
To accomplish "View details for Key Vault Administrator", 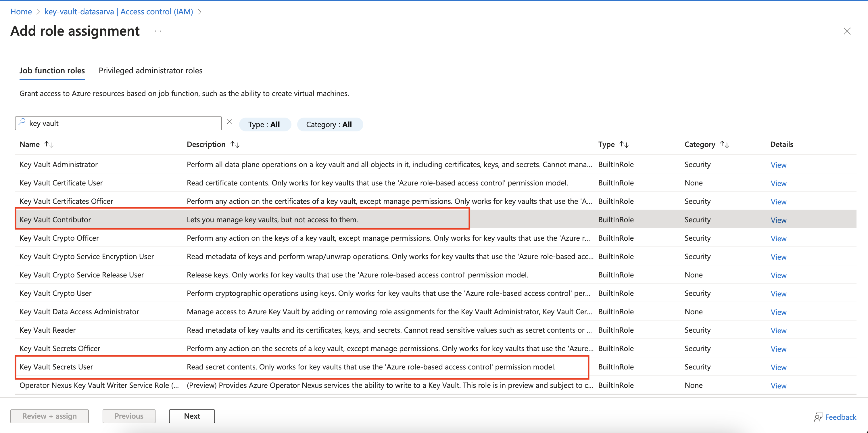I will (778, 165).
